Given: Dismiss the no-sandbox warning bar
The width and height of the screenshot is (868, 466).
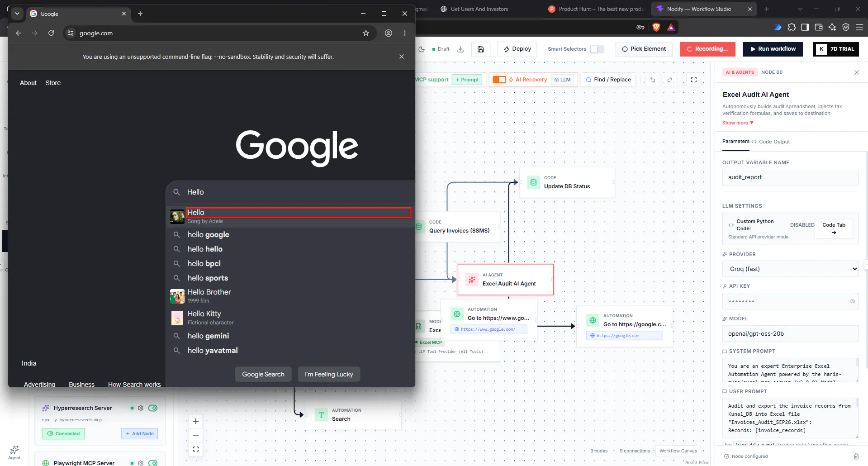Looking at the screenshot, I should point(402,57).
